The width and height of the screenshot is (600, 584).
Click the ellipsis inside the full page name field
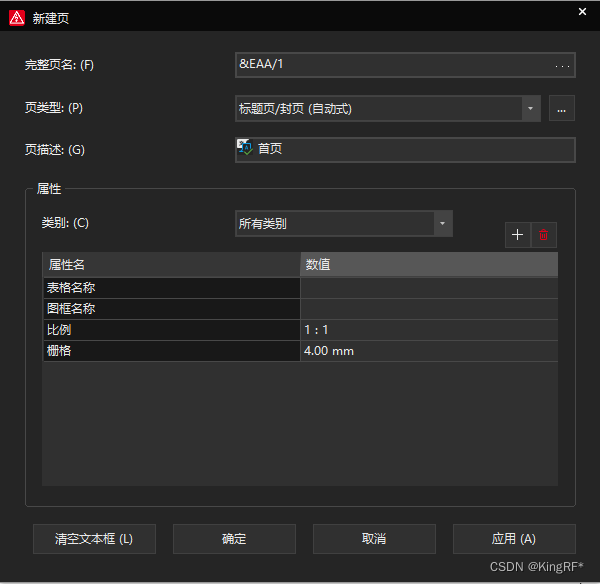tap(563, 66)
